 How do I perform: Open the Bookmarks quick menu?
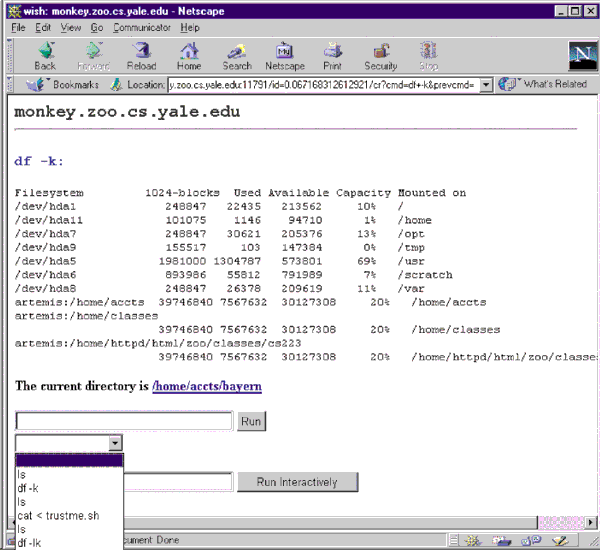tap(67, 85)
